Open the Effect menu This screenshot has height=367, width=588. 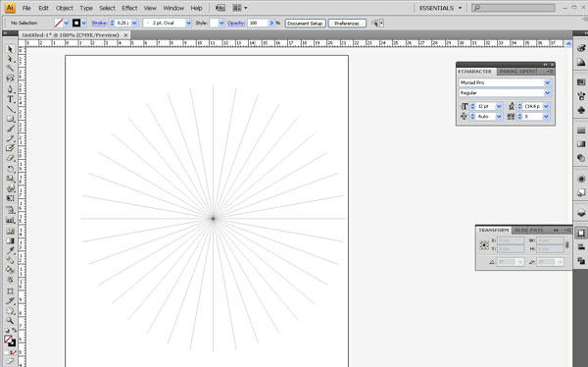pos(129,8)
